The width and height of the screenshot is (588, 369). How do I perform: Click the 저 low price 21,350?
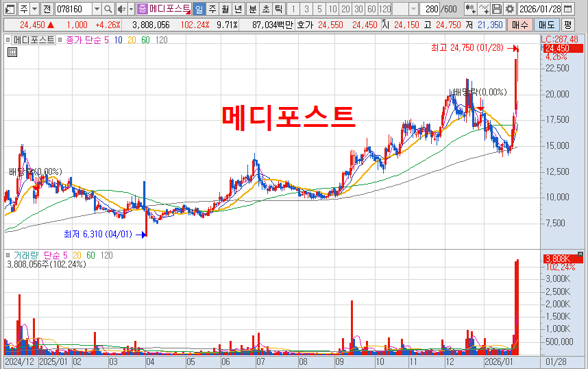click(x=490, y=25)
